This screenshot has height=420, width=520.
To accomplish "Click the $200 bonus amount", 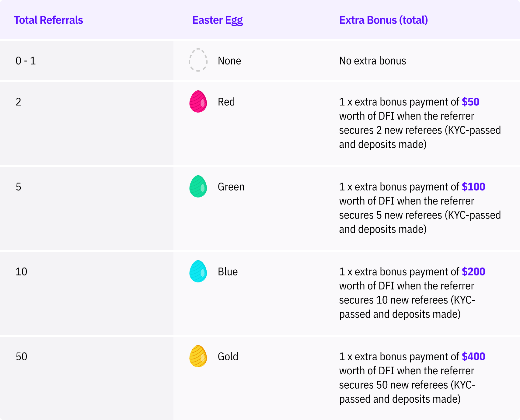I will (473, 271).
